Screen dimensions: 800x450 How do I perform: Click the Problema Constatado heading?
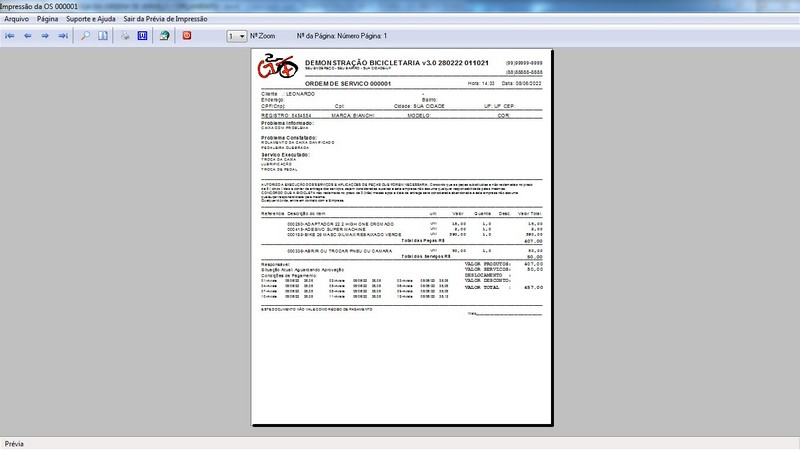click(289, 138)
